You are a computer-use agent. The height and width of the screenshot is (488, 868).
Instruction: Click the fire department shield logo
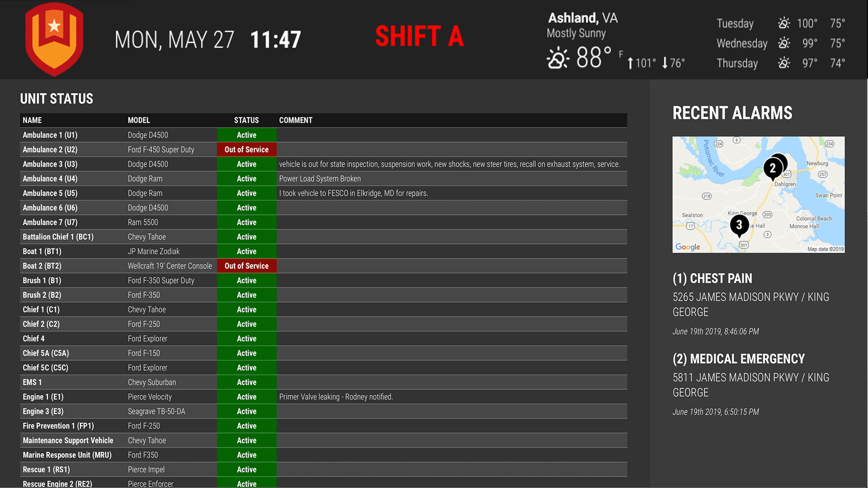[54, 40]
